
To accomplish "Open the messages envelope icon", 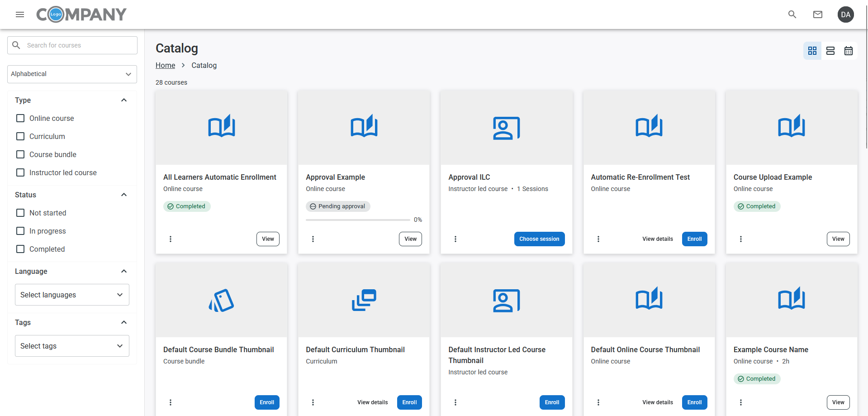I will [x=818, y=14].
